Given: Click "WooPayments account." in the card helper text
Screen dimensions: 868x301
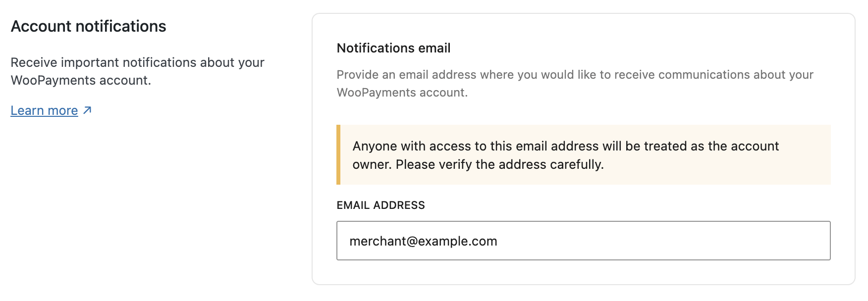Looking at the screenshot, I should (402, 93).
